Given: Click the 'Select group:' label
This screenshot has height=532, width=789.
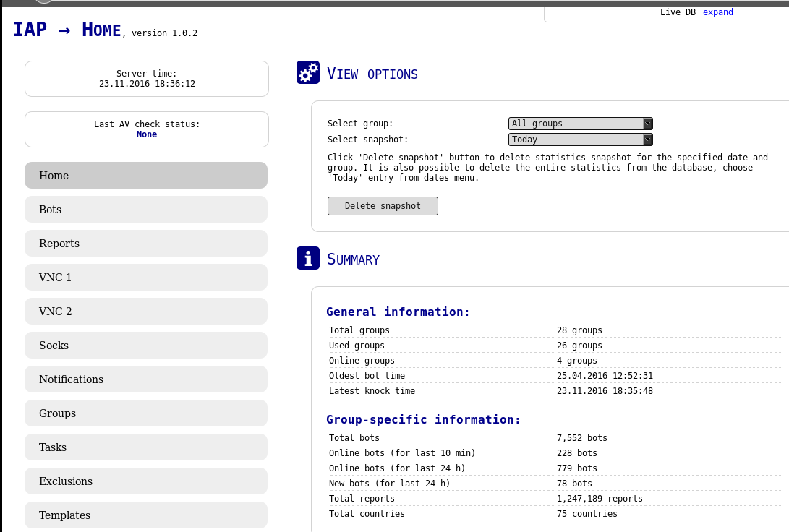Looking at the screenshot, I should click(x=360, y=124).
